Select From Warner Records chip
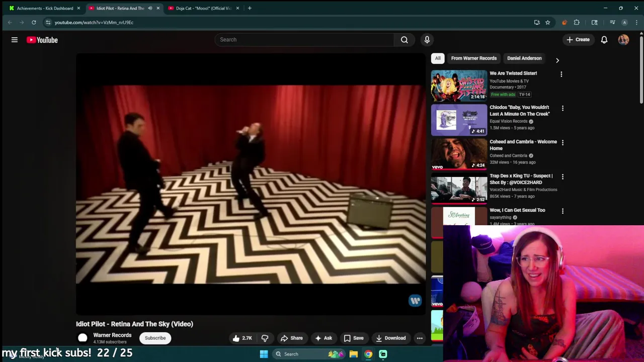This screenshot has width=644, height=362. click(473, 58)
